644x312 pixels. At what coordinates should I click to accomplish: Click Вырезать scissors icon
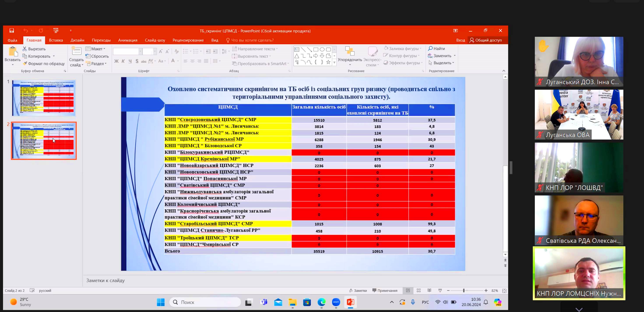[25, 49]
